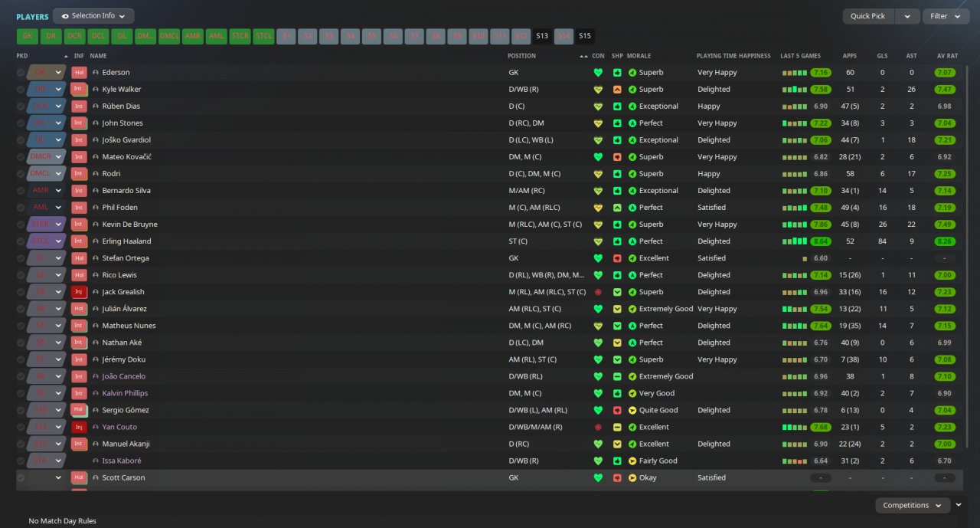Click Haaland's 8.64 last-five-games form rating
The width and height of the screenshot is (980, 528).
click(x=821, y=241)
